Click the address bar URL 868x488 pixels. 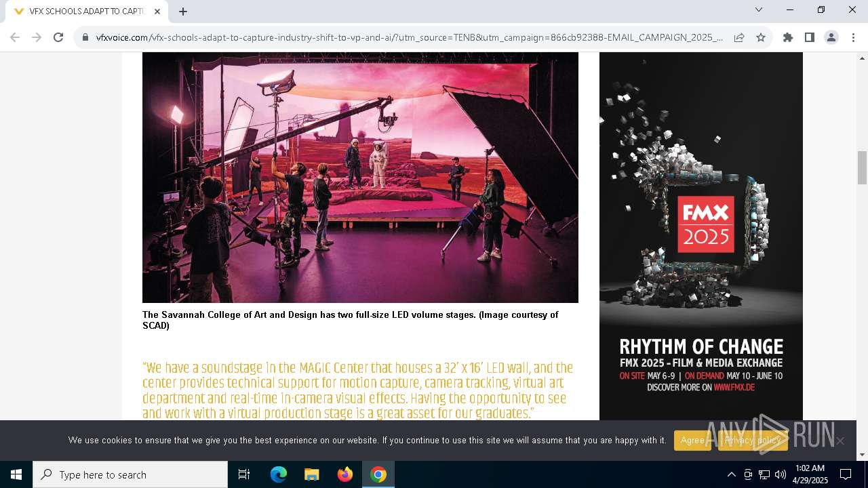(x=410, y=37)
